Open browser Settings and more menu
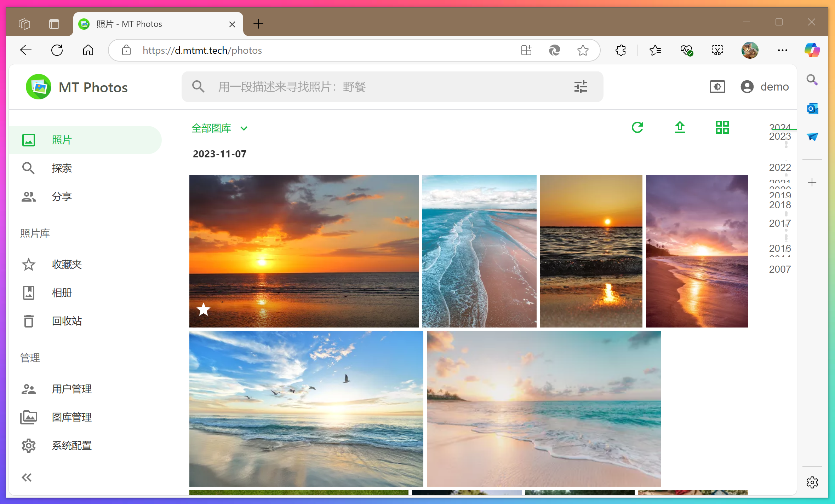This screenshot has height=504, width=835. tap(782, 50)
